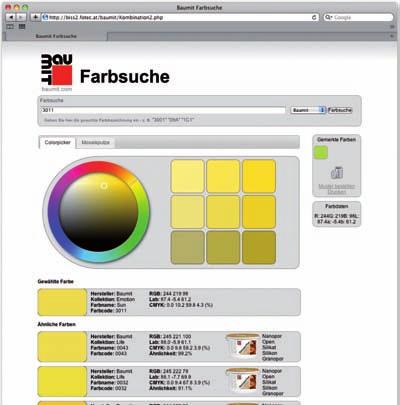Go forward with the browser forward arrow

(21, 17)
